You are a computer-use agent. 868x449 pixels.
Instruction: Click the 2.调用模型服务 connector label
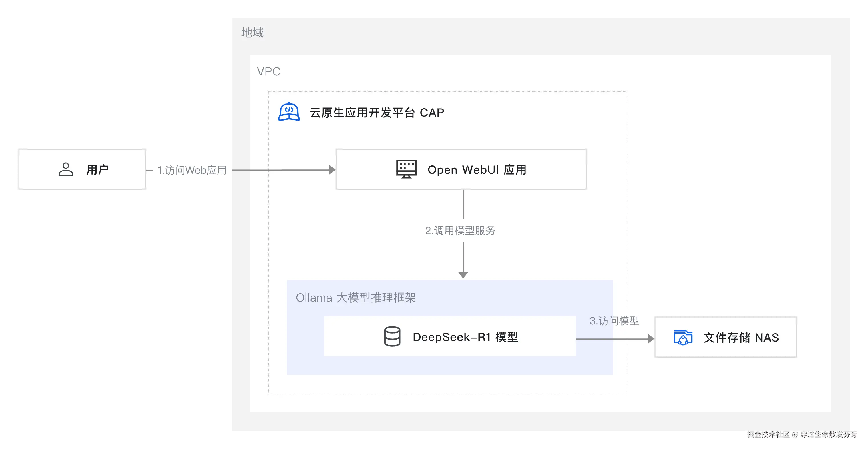(460, 230)
